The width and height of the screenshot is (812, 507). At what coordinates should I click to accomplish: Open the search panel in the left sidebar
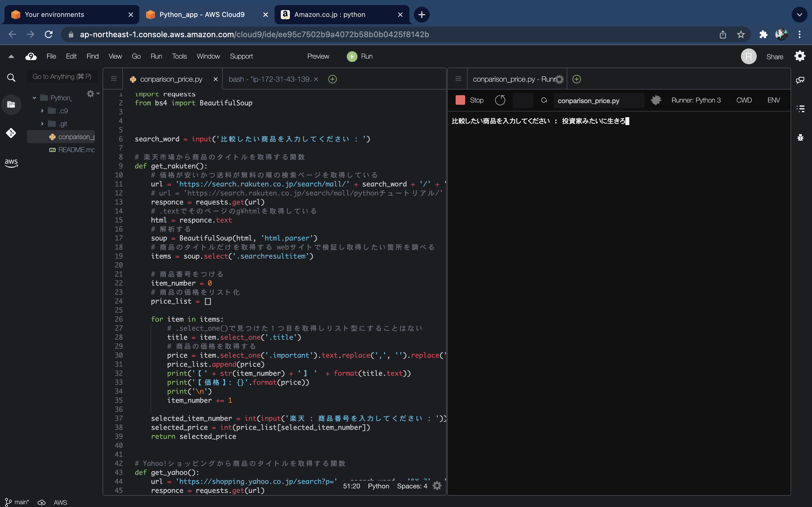[x=11, y=77]
